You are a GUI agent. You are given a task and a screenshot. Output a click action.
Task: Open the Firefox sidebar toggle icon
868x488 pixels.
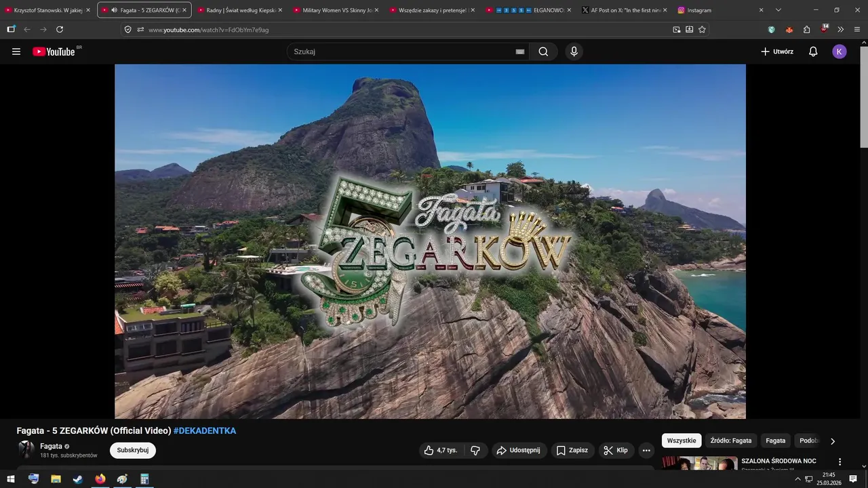point(11,29)
